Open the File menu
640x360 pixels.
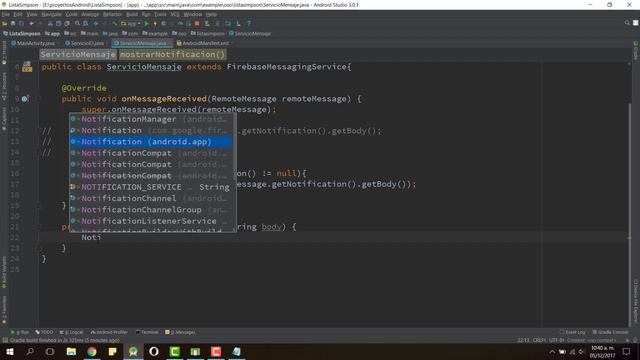point(6,14)
